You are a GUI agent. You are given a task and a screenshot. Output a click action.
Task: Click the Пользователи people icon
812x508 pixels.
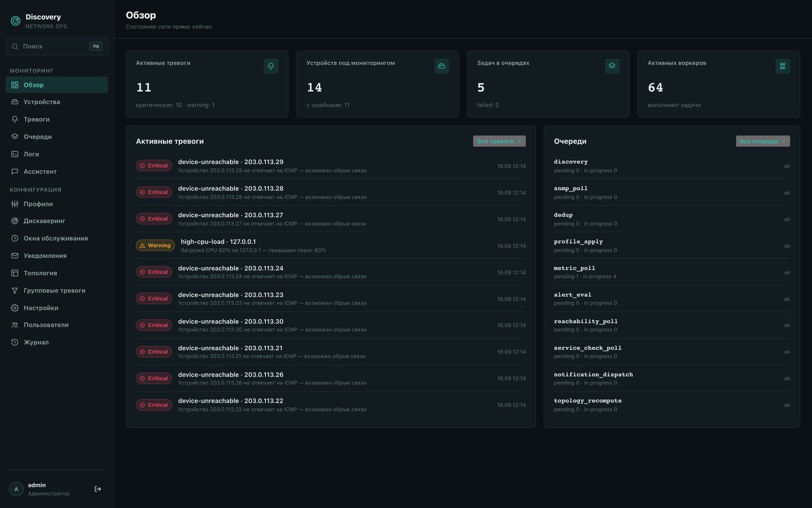pyautogui.click(x=15, y=325)
